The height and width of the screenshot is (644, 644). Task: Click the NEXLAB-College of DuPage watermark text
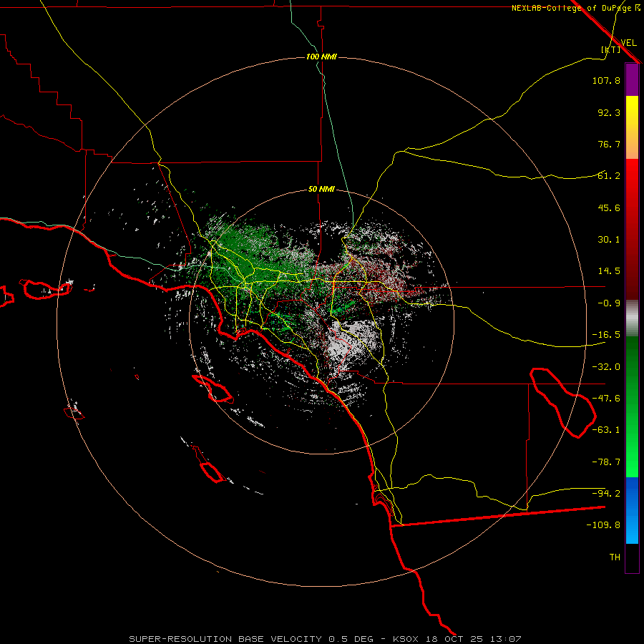[576, 8]
